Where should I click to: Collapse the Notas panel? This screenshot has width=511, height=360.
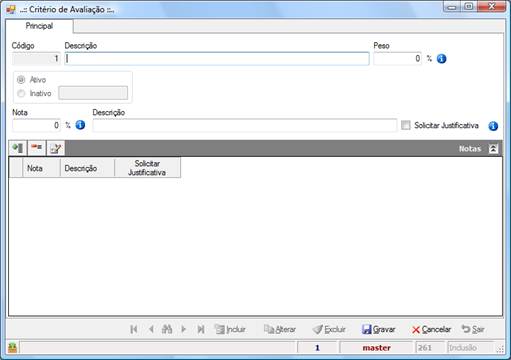click(x=493, y=149)
